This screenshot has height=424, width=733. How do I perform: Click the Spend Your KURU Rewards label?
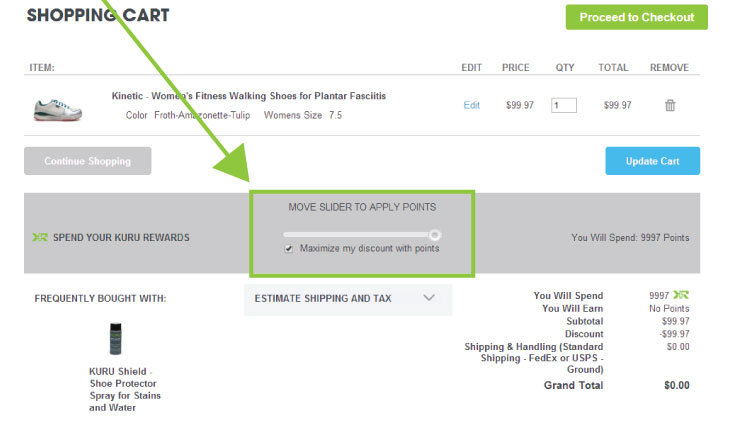tap(121, 237)
